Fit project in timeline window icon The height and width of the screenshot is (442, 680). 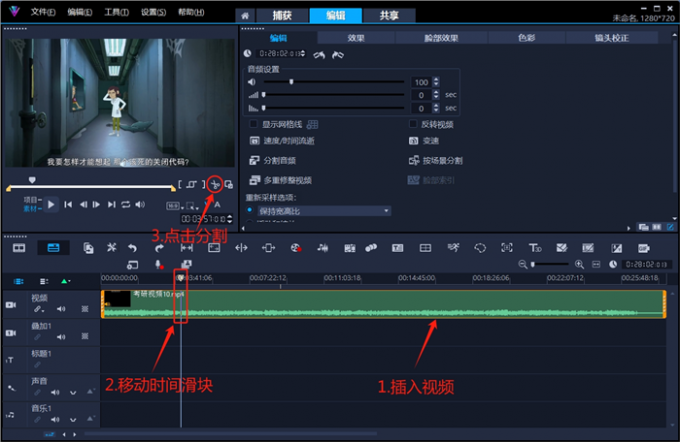[x=596, y=264]
